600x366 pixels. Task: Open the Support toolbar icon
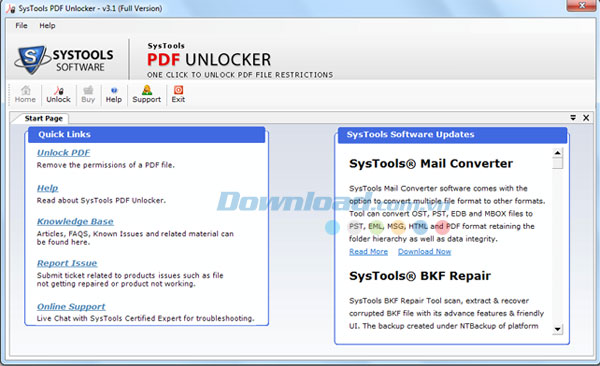pos(147,94)
